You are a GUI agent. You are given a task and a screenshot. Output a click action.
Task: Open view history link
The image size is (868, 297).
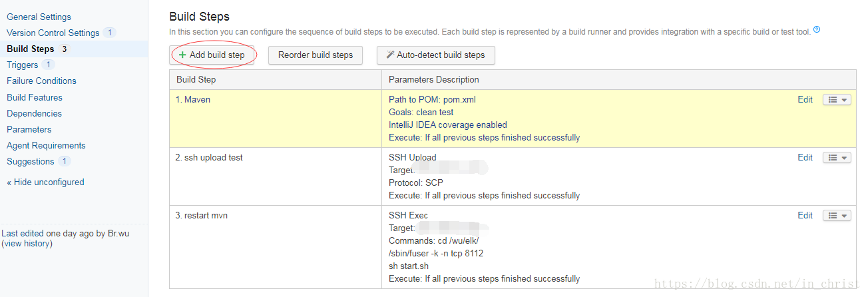tap(27, 243)
